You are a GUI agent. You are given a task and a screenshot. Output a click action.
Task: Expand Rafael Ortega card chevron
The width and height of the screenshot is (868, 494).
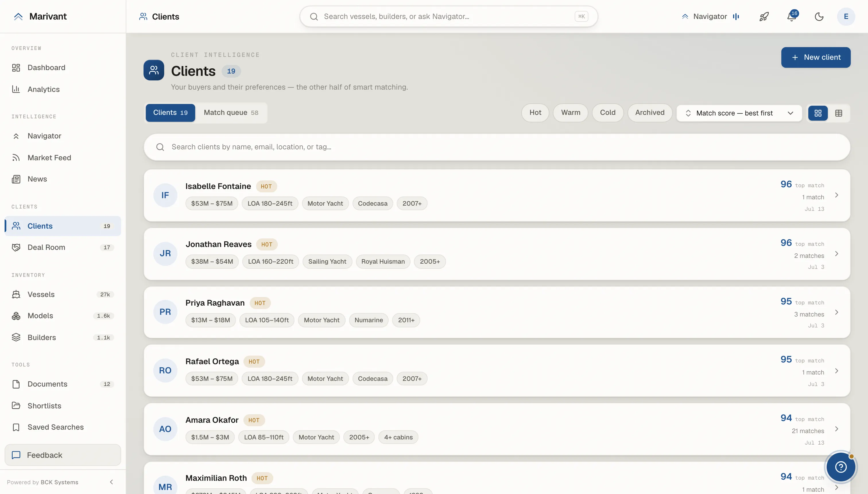tap(836, 371)
